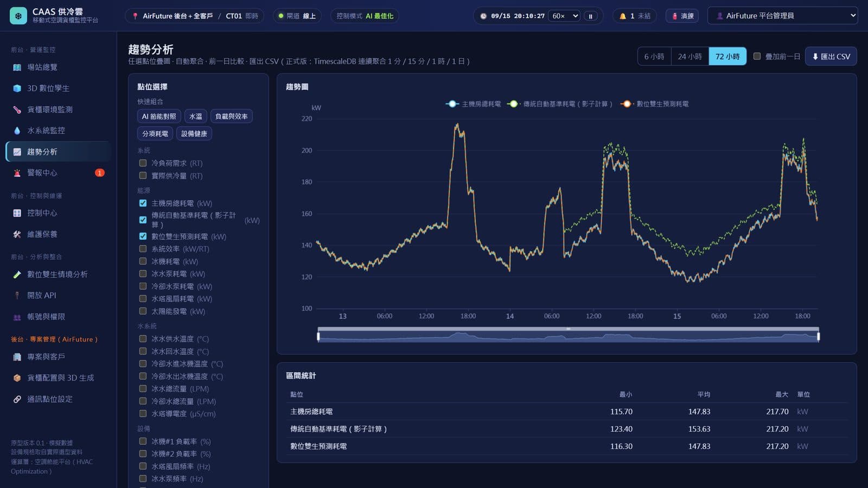Open 場站總覽 sidebar icon

[x=17, y=67]
